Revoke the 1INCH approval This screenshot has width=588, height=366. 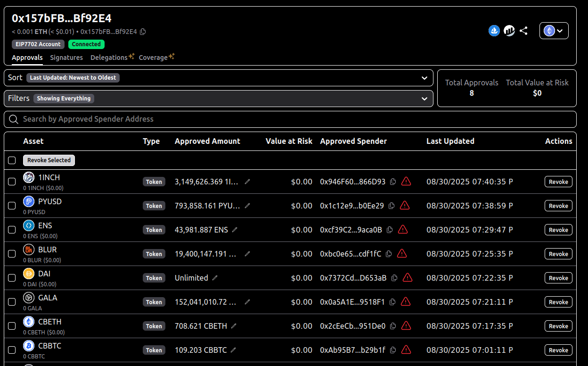pos(558,182)
